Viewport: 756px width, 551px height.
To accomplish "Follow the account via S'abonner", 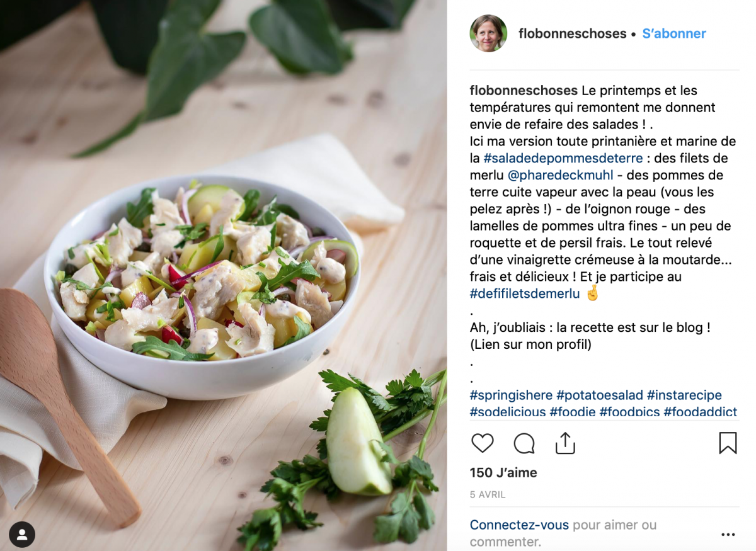I will pyautogui.click(x=674, y=33).
